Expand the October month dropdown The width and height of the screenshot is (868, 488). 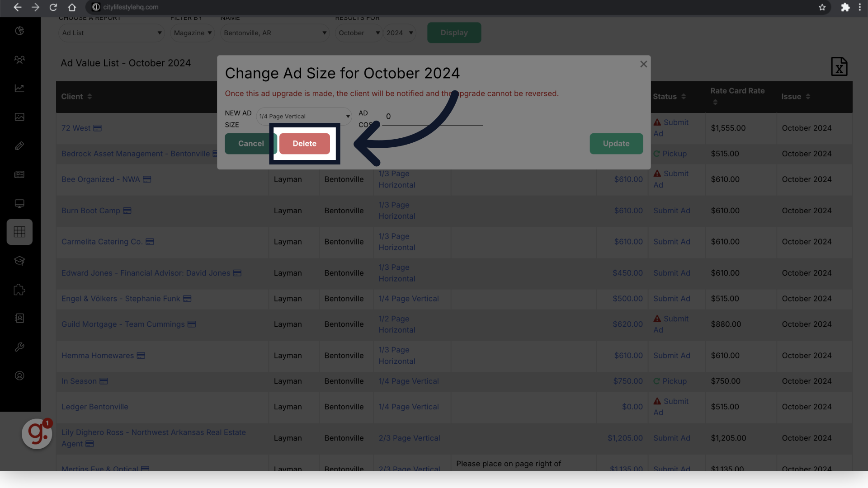[x=359, y=33]
